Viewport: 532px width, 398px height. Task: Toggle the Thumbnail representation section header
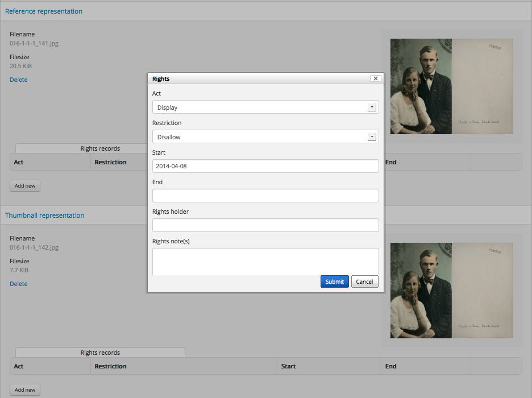pyautogui.click(x=45, y=215)
